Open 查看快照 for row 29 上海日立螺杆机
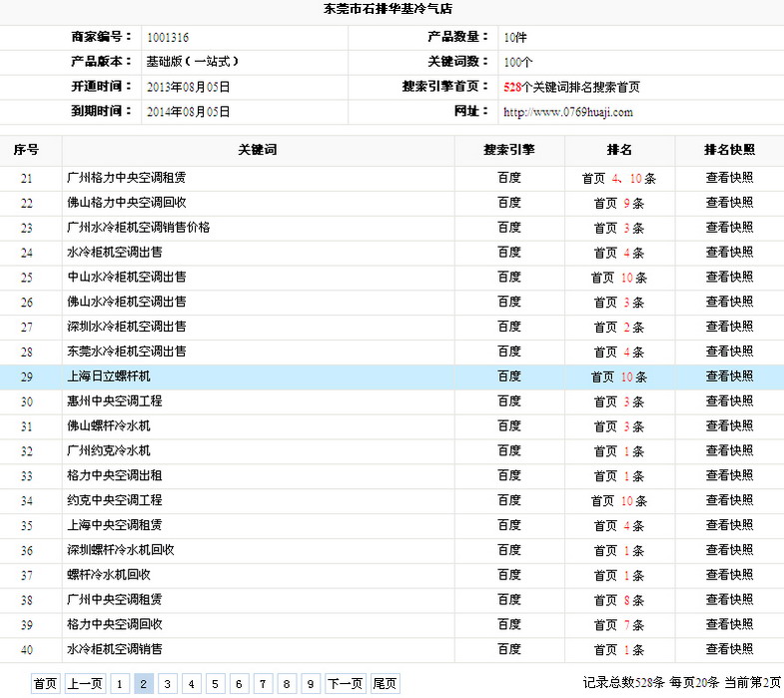Image resolution: width=784 pixels, height=698 pixels. click(x=729, y=376)
